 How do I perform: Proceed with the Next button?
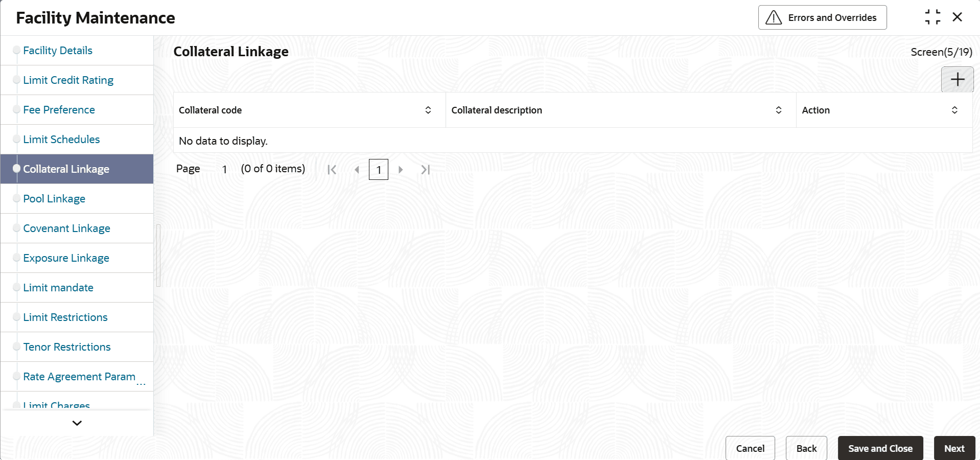tap(954, 448)
